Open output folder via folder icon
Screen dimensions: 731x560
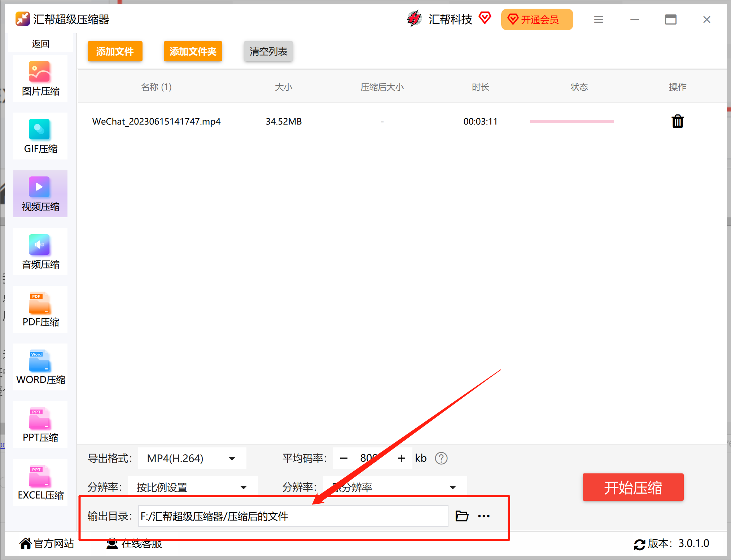click(x=462, y=516)
